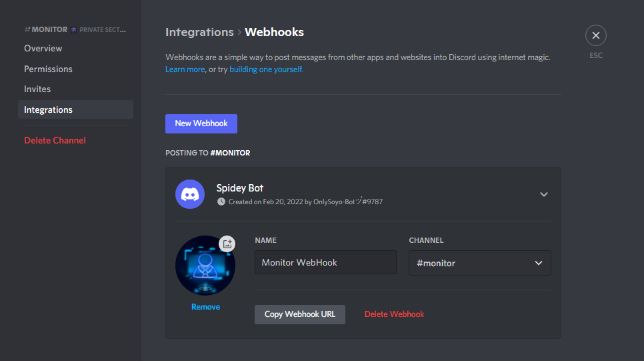Click the clock icon beside creation date

(x=221, y=202)
